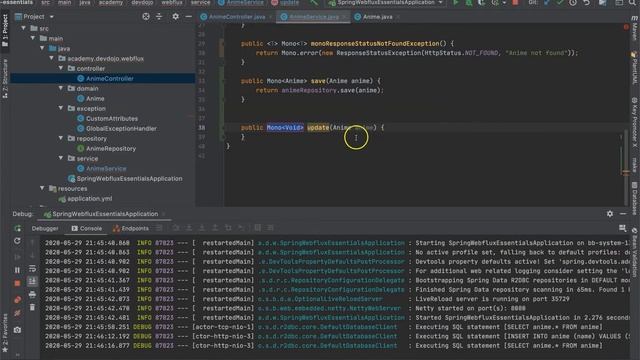Select CustomAttributes class in tree
This screenshot has width=640, height=360.
(x=108, y=118)
